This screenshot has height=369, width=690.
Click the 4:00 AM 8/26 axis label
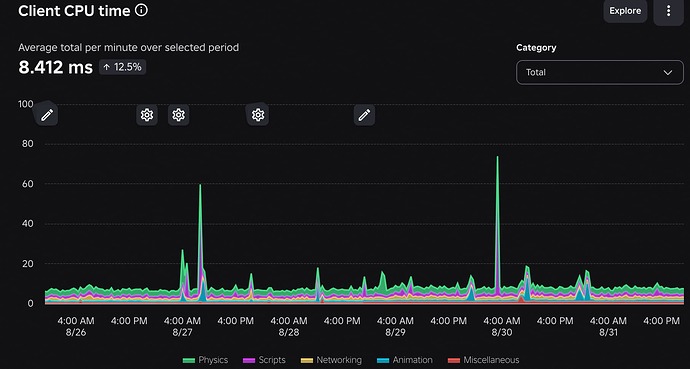click(76, 326)
